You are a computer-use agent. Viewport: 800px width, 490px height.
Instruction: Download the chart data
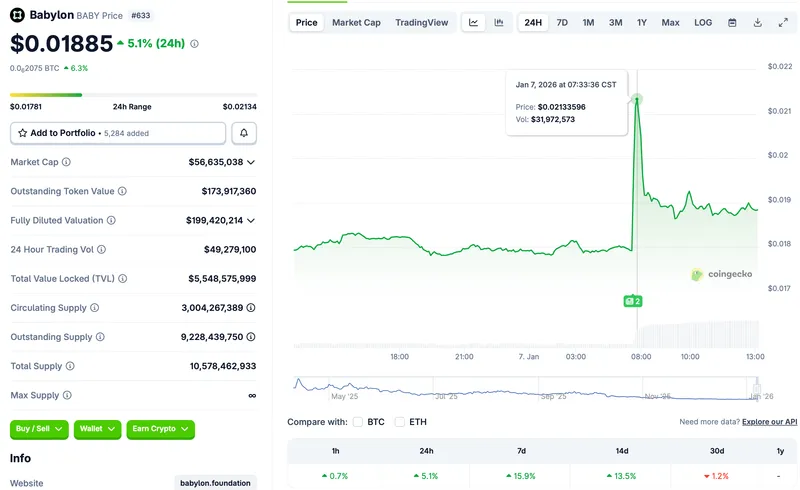(x=757, y=22)
